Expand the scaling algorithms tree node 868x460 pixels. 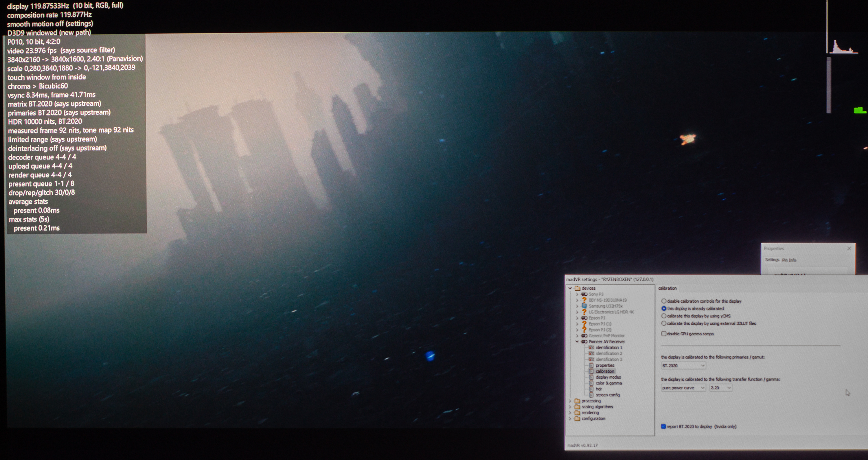pos(570,407)
